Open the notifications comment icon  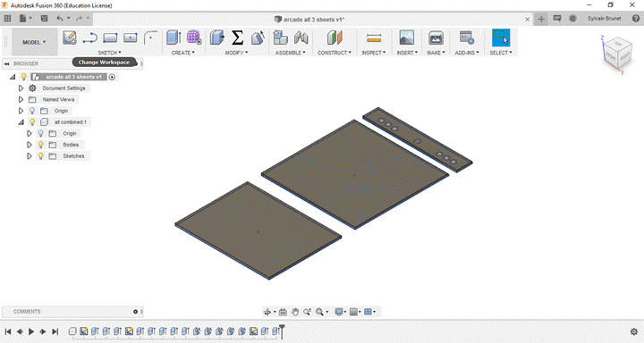(557, 19)
